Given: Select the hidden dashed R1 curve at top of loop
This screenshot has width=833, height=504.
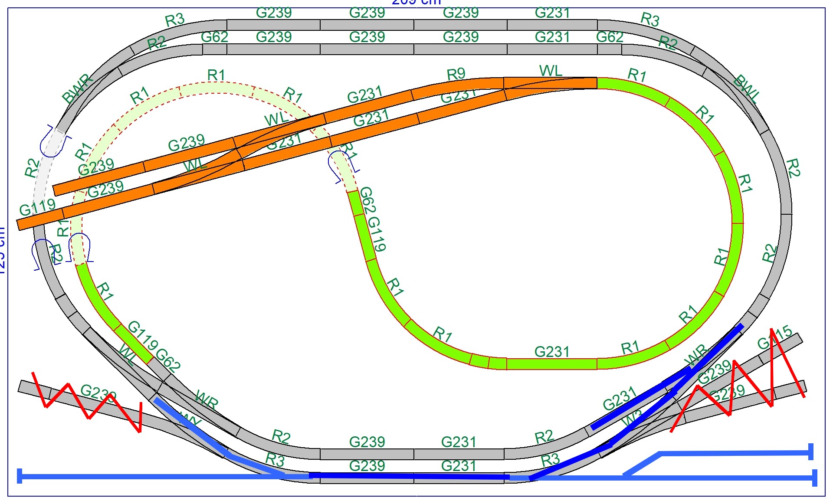Looking at the screenshot, I should coord(216,88).
